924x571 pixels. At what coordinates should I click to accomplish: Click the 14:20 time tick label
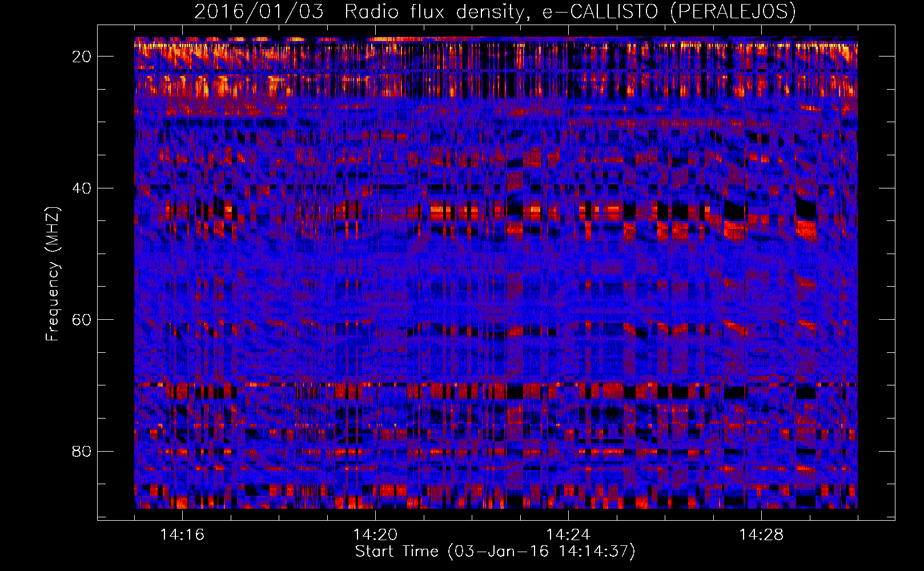point(375,535)
